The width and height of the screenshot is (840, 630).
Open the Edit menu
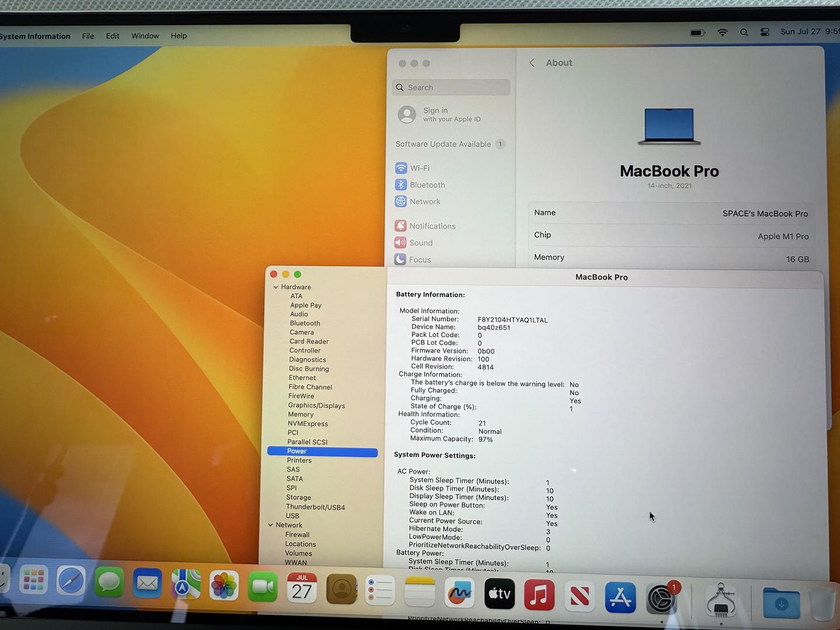[113, 36]
